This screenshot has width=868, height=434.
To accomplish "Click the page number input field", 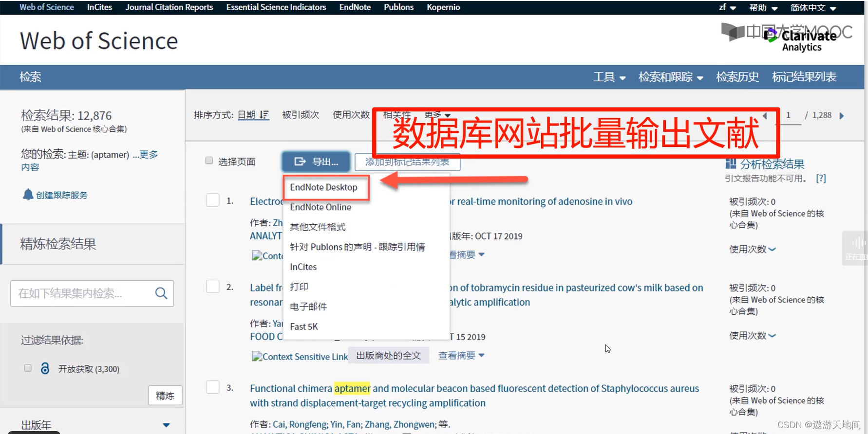I will click(x=789, y=115).
